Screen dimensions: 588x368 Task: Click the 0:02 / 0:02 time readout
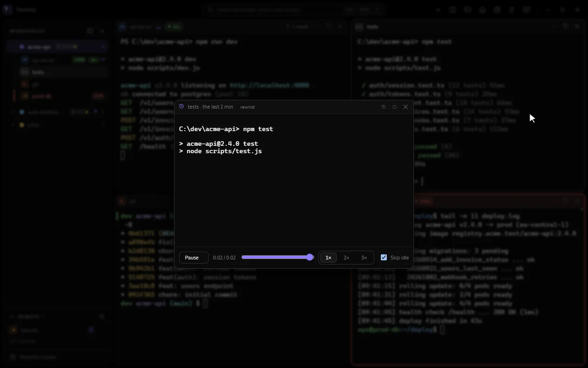coord(224,258)
